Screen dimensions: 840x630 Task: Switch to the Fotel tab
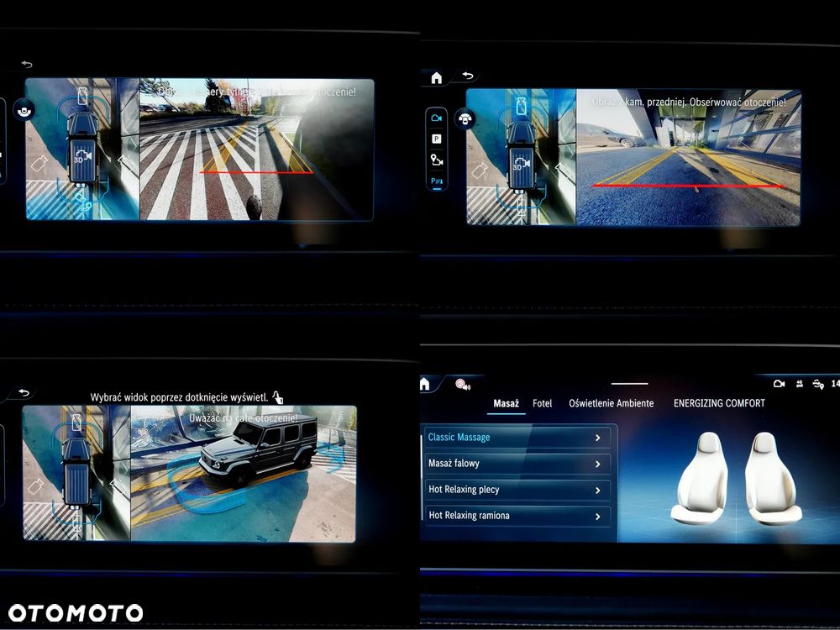pyautogui.click(x=542, y=403)
